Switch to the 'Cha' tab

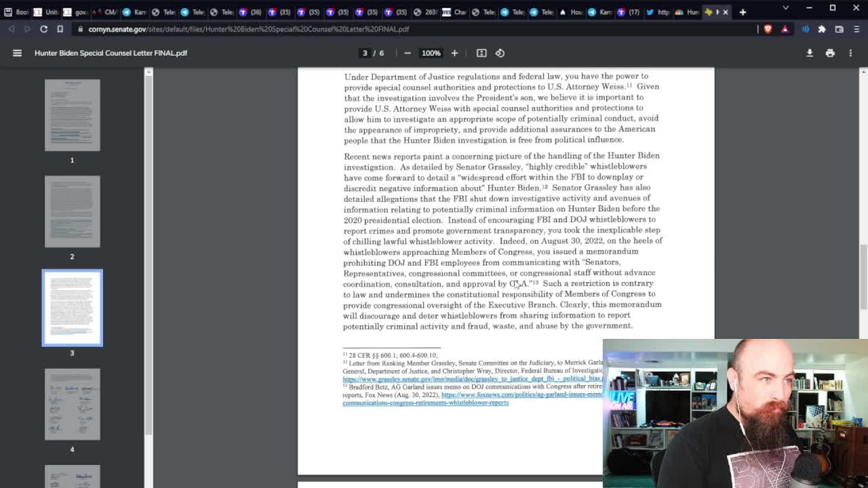click(x=454, y=12)
